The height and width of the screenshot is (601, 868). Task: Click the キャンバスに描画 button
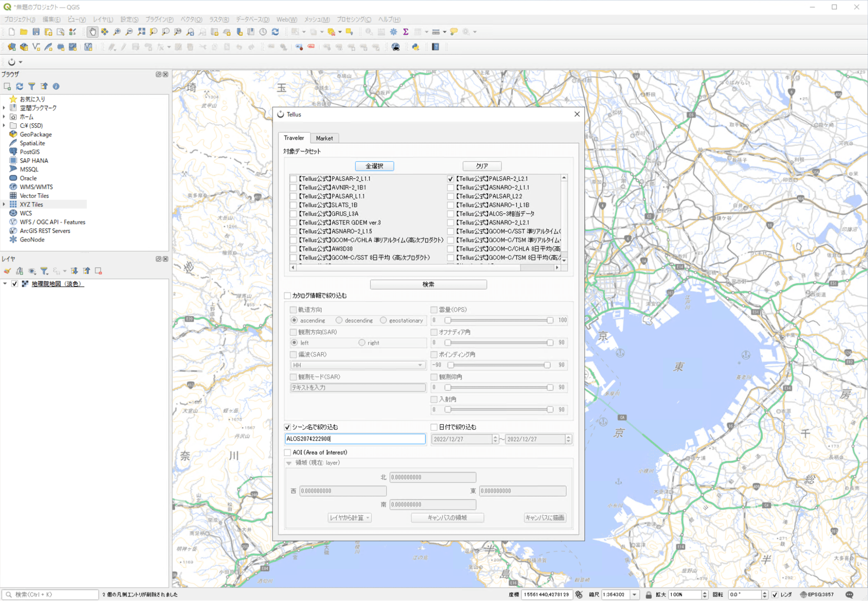pyautogui.click(x=545, y=518)
